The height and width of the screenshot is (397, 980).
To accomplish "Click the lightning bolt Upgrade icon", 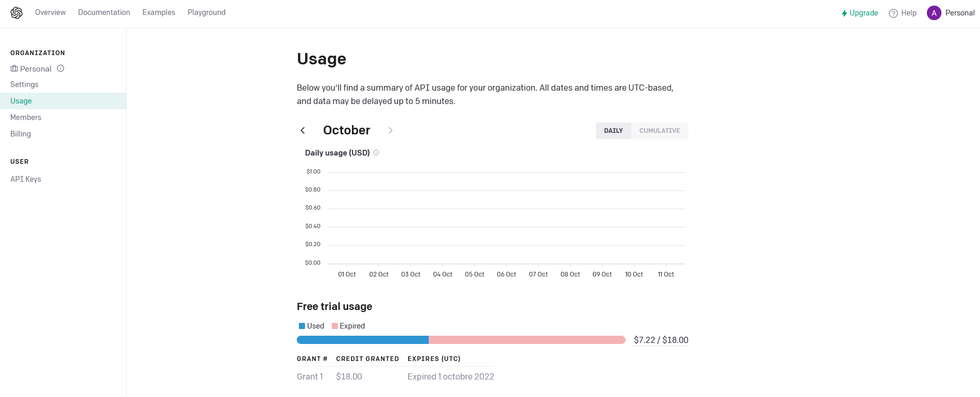I will (x=844, y=13).
